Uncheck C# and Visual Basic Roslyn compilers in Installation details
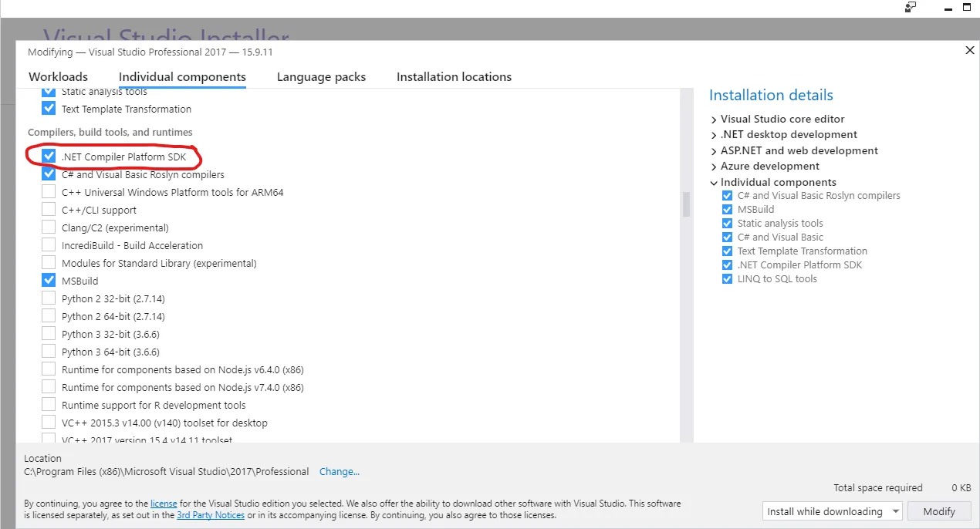 pos(727,196)
